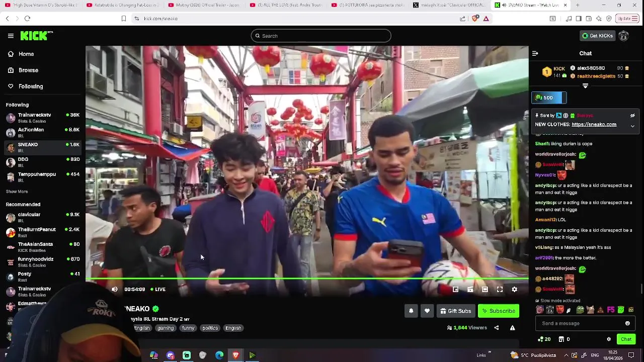The width and height of the screenshot is (644, 362).
Task: Subscribe to SNEAKO's channel
Action: (x=499, y=311)
